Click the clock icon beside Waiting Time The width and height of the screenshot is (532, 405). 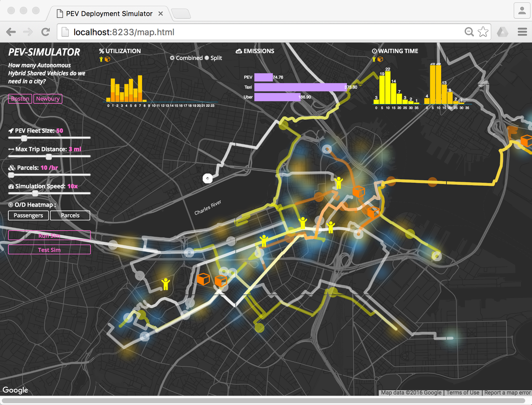(x=374, y=51)
